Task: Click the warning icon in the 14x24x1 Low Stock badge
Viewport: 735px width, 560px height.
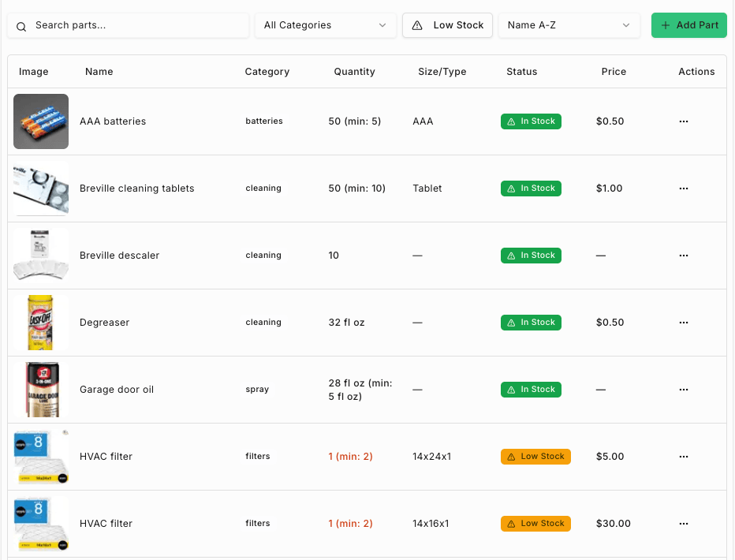Action: pos(509,457)
